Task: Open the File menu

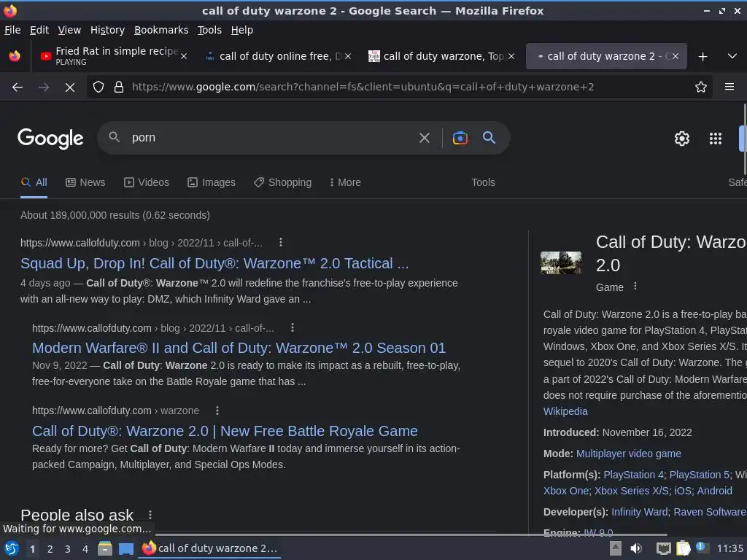Action: coord(12,30)
